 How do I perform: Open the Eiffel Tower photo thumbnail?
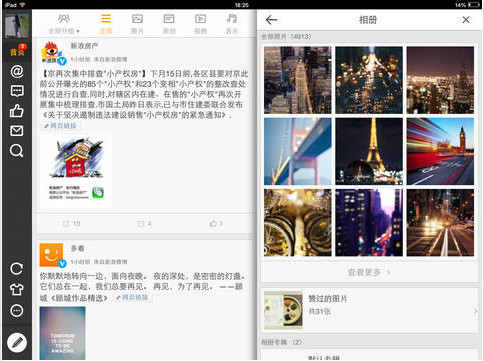click(x=369, y=151)
